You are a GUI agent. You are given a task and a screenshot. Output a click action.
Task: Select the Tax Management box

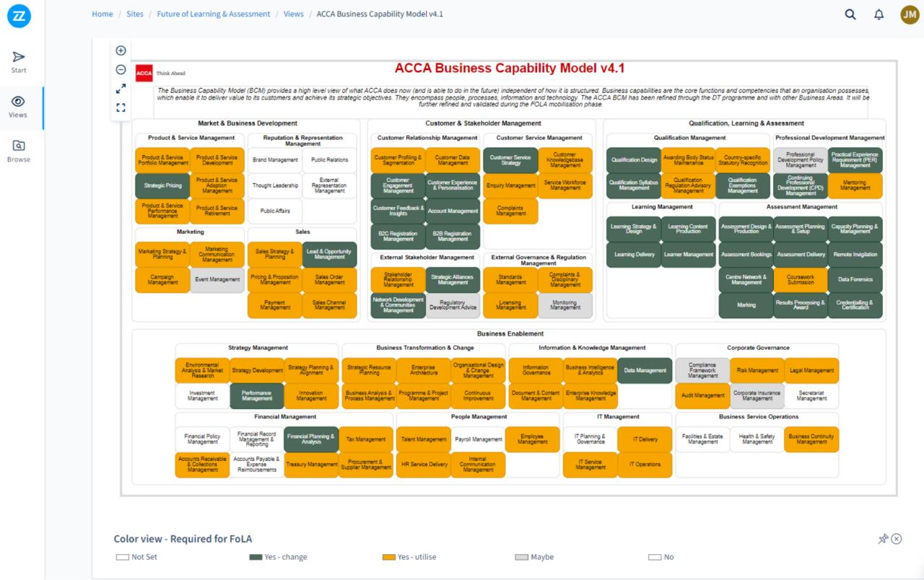(366, 439)
